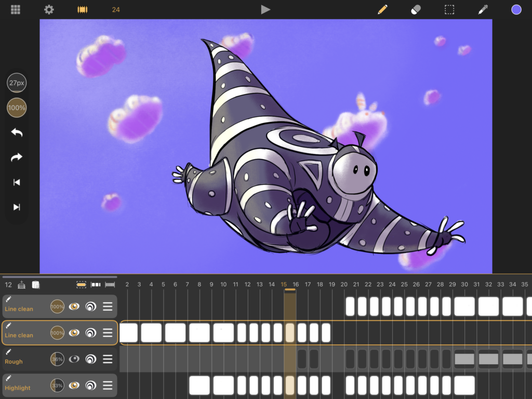532x399 pixels.
Task: Undo the last action
Action: (x=17, y=132)
